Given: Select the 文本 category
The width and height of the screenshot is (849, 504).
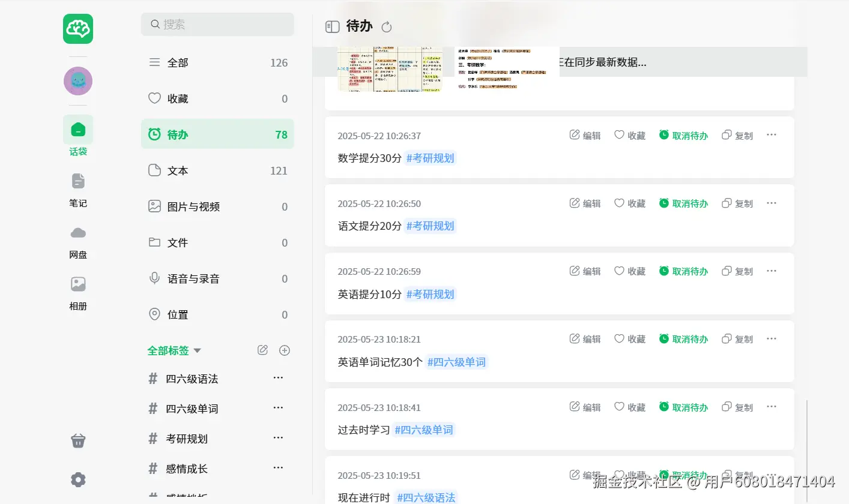Looking at the screenshot, I should [x=217, y=170].
